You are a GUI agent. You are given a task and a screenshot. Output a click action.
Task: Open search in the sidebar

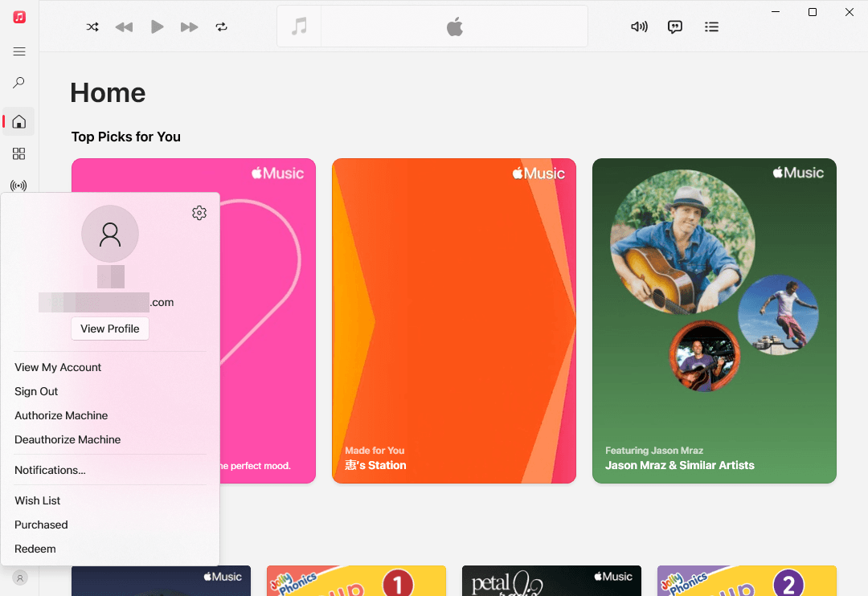[18, 83]
